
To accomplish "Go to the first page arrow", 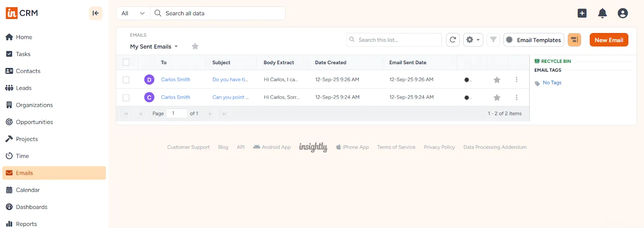I will (126, 114).
